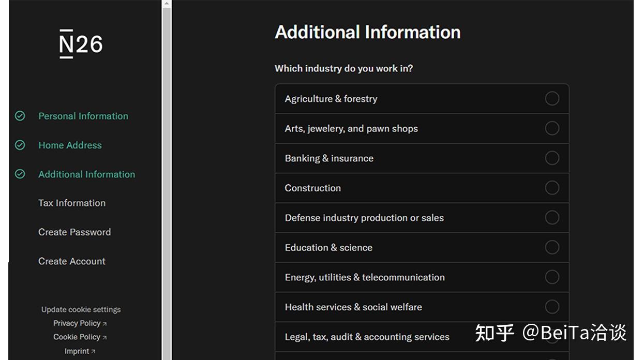Click the N26 logo
Screen dimensions: 644x360
(80, 43)
